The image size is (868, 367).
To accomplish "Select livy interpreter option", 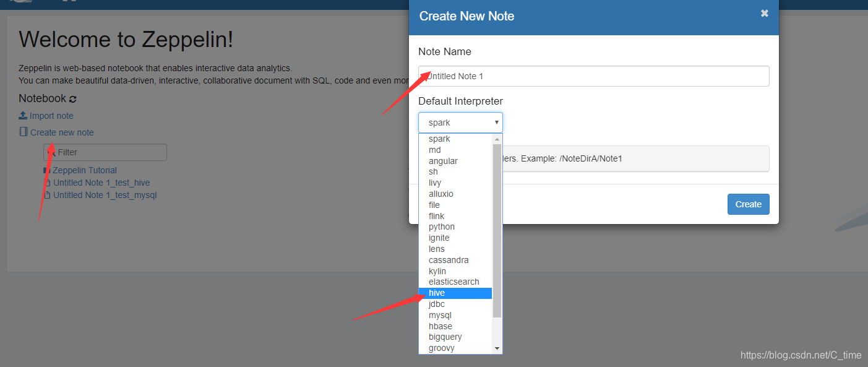I will click(455, 183).
